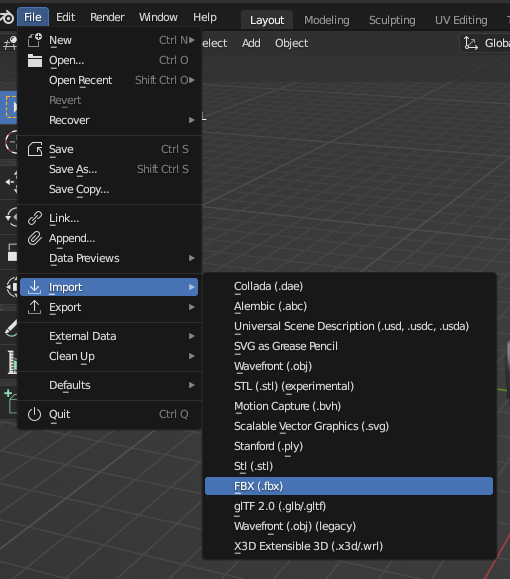Screen dimensions: 510x579
Task: Click the New file icon
Action: point(35,40)
